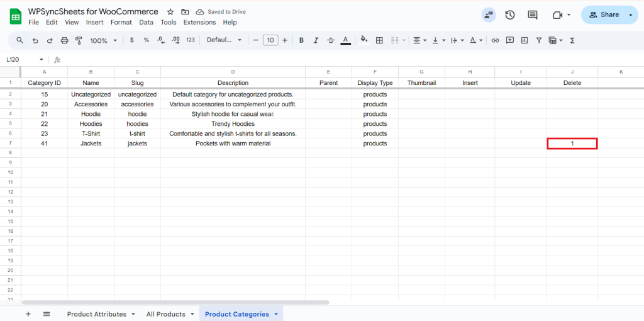This screenshot has width=644, height=321.
Task: Activate the paint format tool
Action: 79,40
